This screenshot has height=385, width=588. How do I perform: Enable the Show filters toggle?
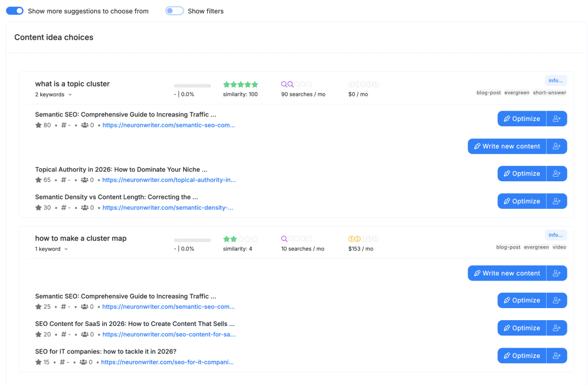point(175,11)
